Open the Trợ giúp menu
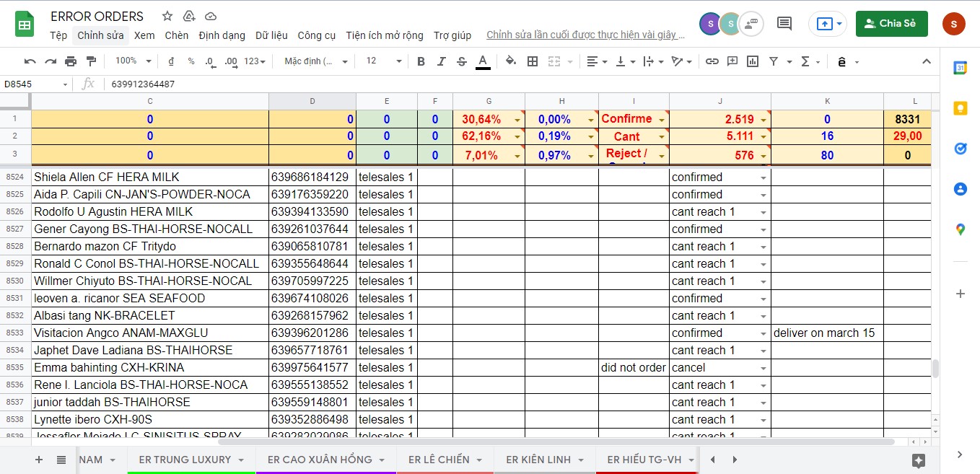The image size is (980, 474). coord(452,35)
